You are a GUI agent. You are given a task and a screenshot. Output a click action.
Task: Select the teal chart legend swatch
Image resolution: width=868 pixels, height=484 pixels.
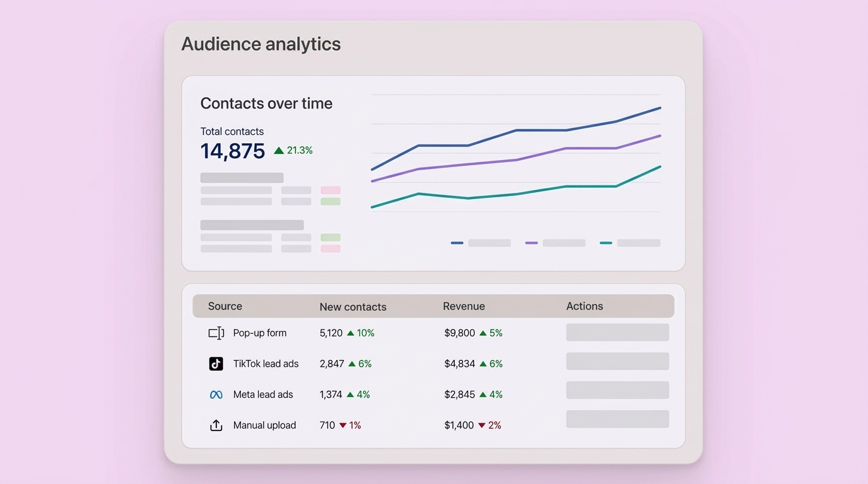pyautogui.click(x=606, y=243)
